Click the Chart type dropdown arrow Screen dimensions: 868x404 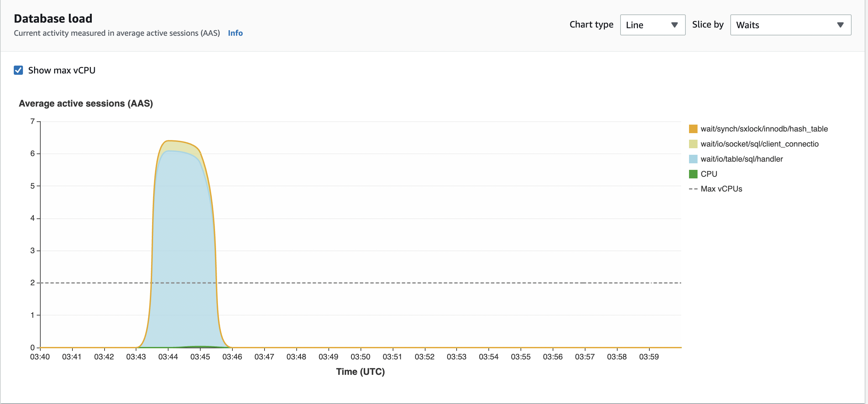[x=674, y=25]
